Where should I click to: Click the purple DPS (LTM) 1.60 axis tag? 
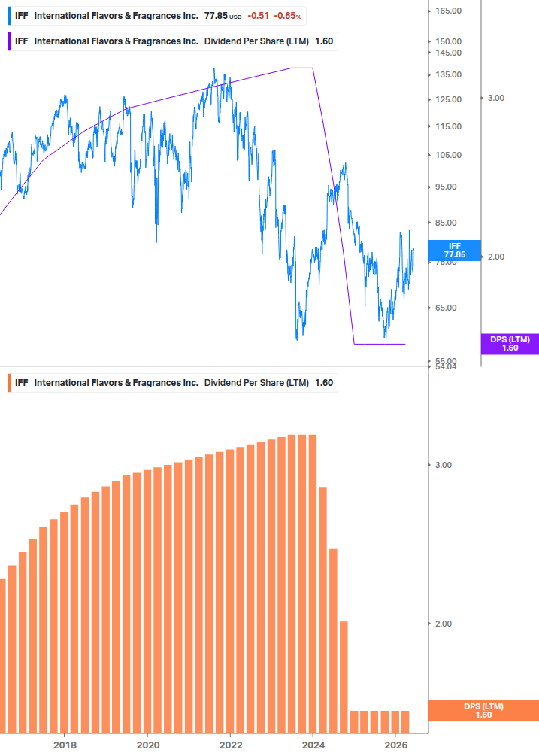[x=510, y=344]
